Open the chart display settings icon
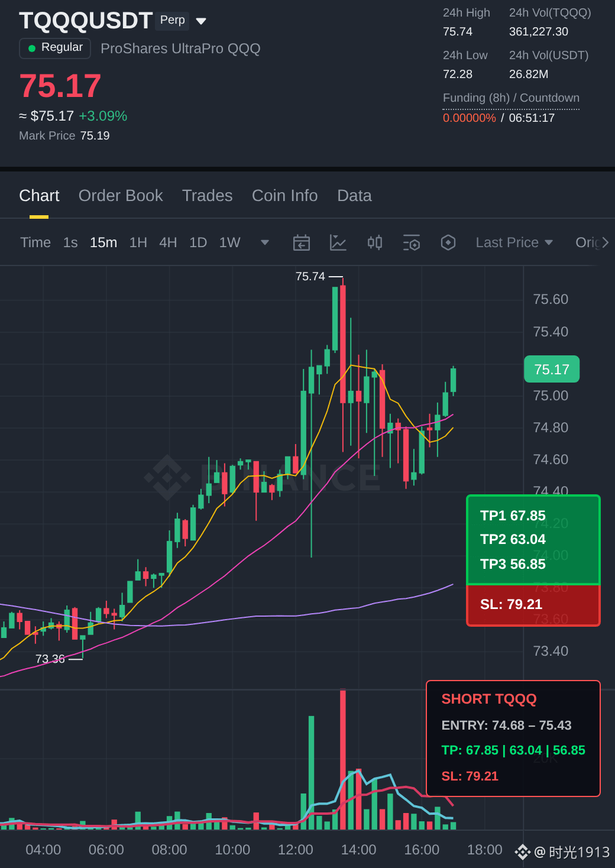This screenshot has height=868, width=615. pyautogui.click(x=412, y=242)
